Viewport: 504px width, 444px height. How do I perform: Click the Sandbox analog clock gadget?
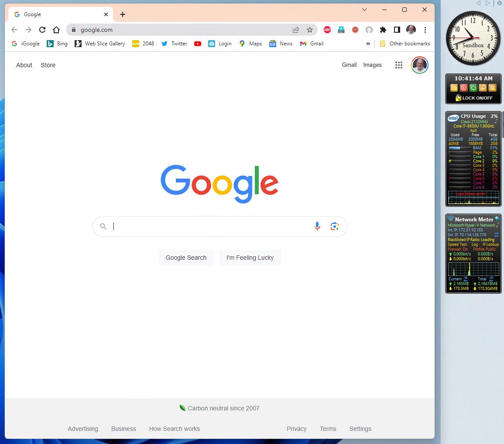(x=473, y=38)
